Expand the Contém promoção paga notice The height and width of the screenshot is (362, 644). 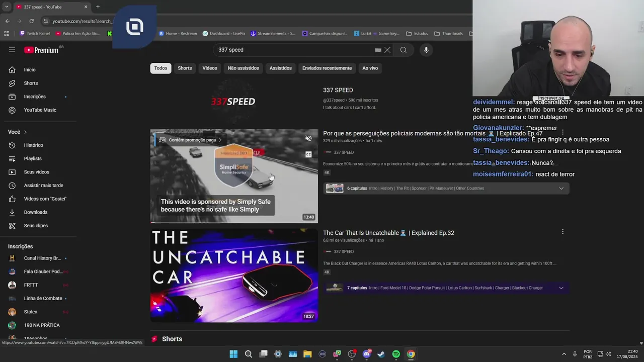[191, 140]
